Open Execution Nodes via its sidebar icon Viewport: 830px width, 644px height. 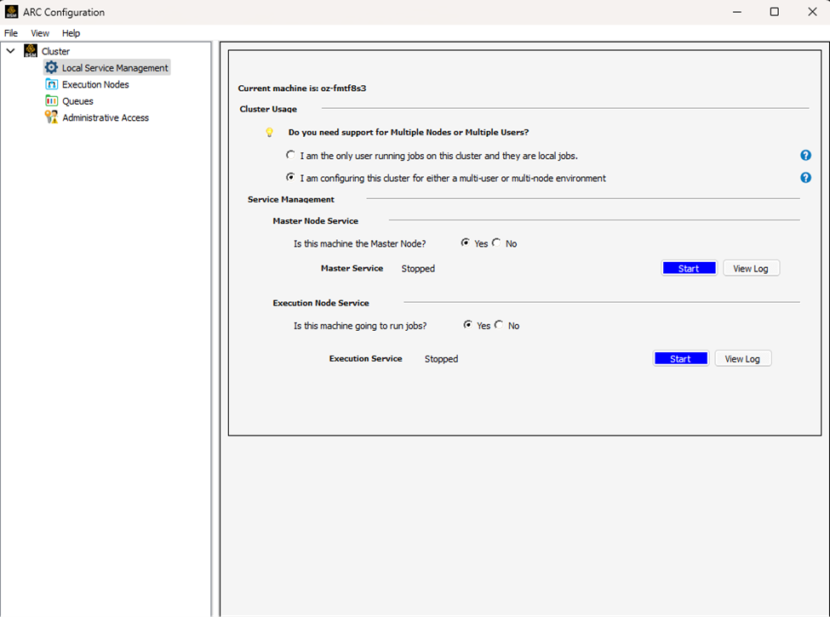tap(51, 84)
